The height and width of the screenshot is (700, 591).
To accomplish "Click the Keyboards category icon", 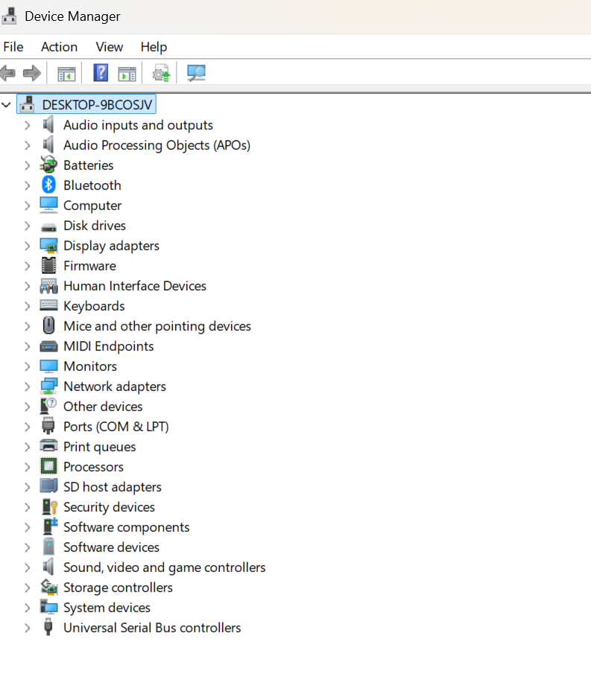I will point(48,305).
